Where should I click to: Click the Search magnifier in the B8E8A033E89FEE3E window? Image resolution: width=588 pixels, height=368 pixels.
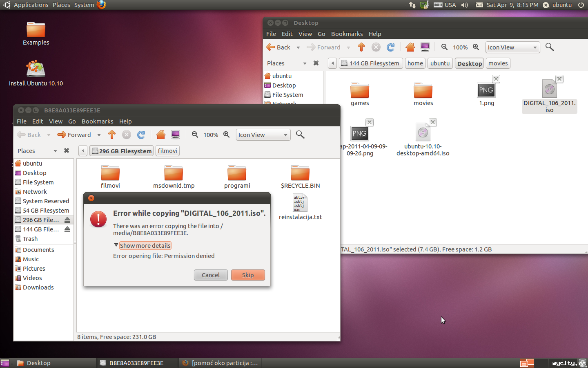(300, 135)
